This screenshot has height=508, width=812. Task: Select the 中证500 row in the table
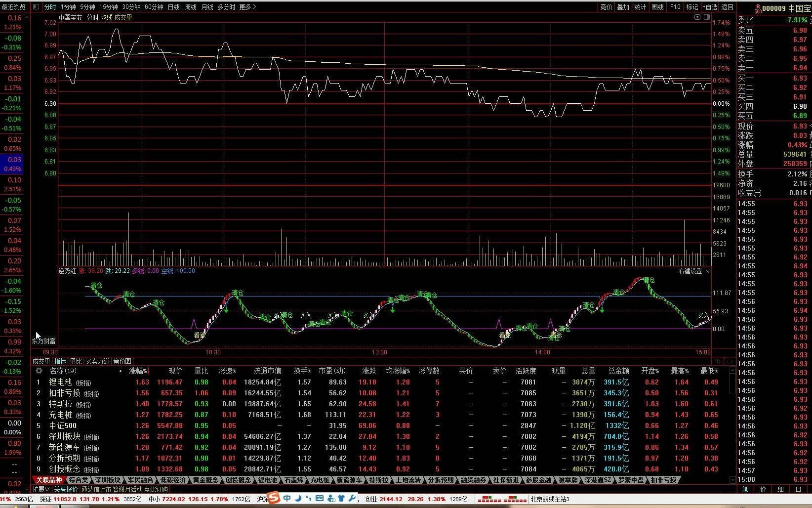380,425
